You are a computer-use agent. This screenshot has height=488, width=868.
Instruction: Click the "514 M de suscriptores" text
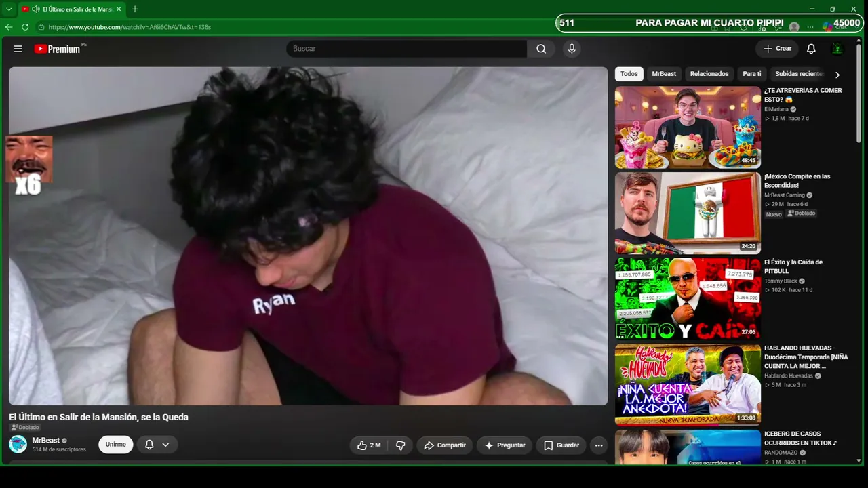click(59, 450)
